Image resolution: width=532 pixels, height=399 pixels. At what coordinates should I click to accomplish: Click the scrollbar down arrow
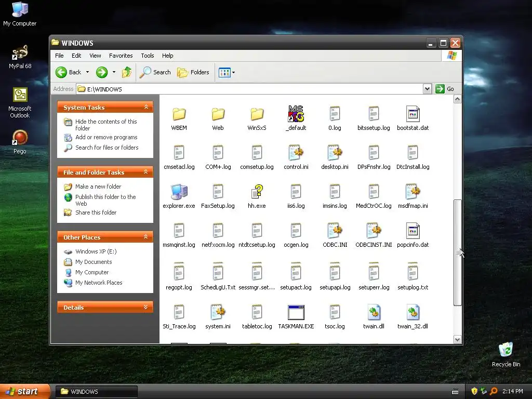(x=457, y=339)
